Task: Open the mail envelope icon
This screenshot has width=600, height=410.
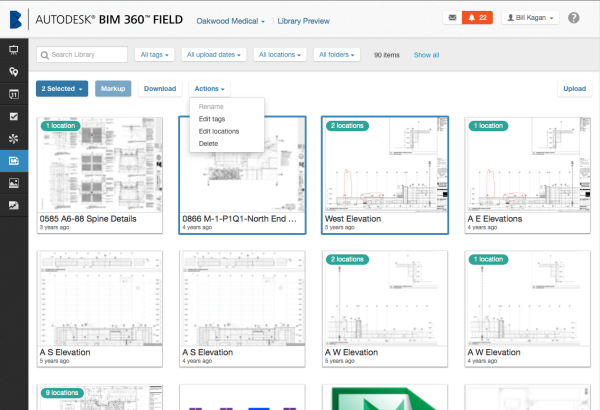Action: coord(452,18)
